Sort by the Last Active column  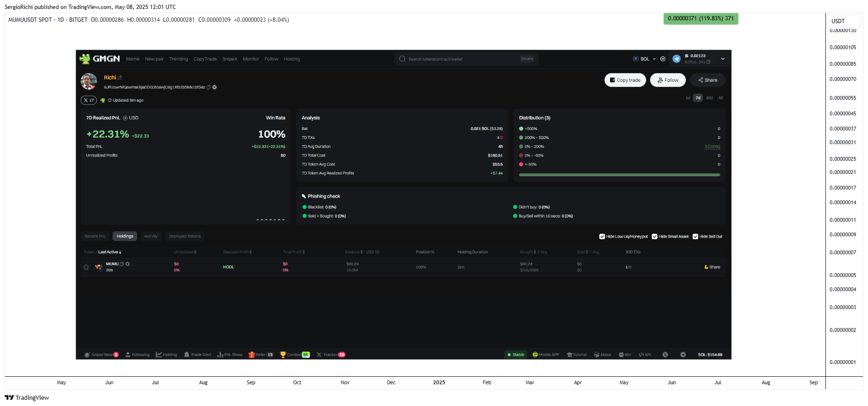tap(110, 252)
